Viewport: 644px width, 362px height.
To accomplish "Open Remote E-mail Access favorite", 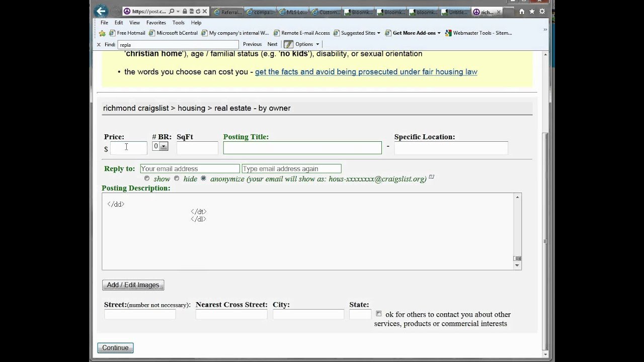I will coord(301,33).
